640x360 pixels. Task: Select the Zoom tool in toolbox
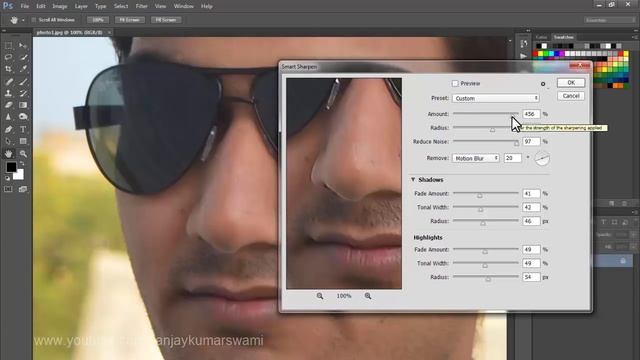point(23,153)
